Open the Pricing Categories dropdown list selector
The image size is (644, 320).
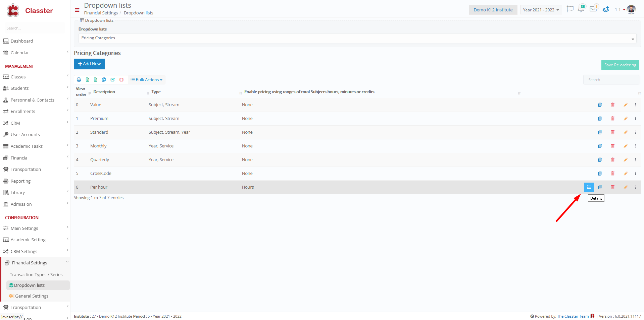pos(357,38)
